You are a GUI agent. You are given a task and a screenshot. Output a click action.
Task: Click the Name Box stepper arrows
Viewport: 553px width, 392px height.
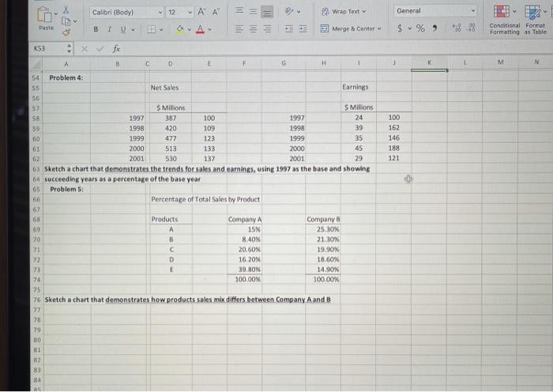click(x=70, y=49)
